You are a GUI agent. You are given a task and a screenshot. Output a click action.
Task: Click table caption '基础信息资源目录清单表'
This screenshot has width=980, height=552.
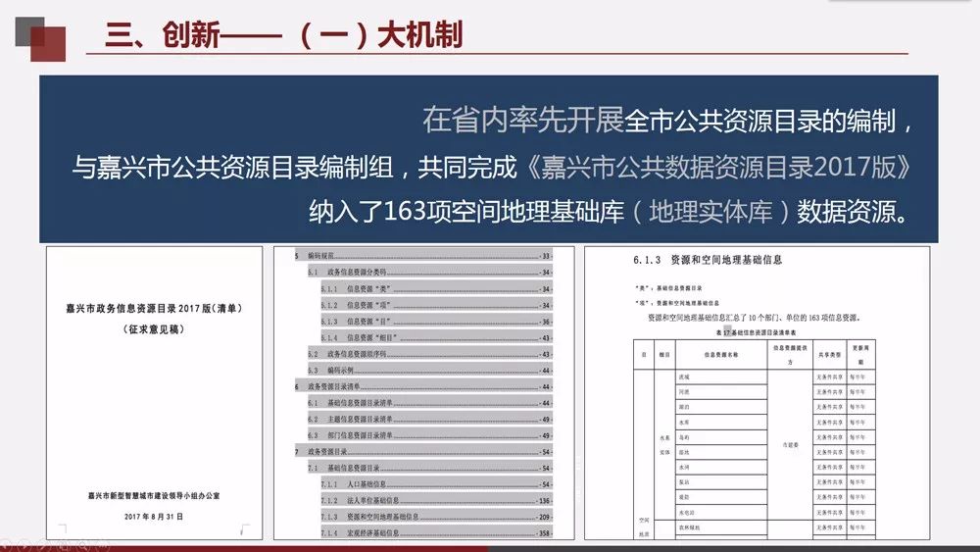763,332
